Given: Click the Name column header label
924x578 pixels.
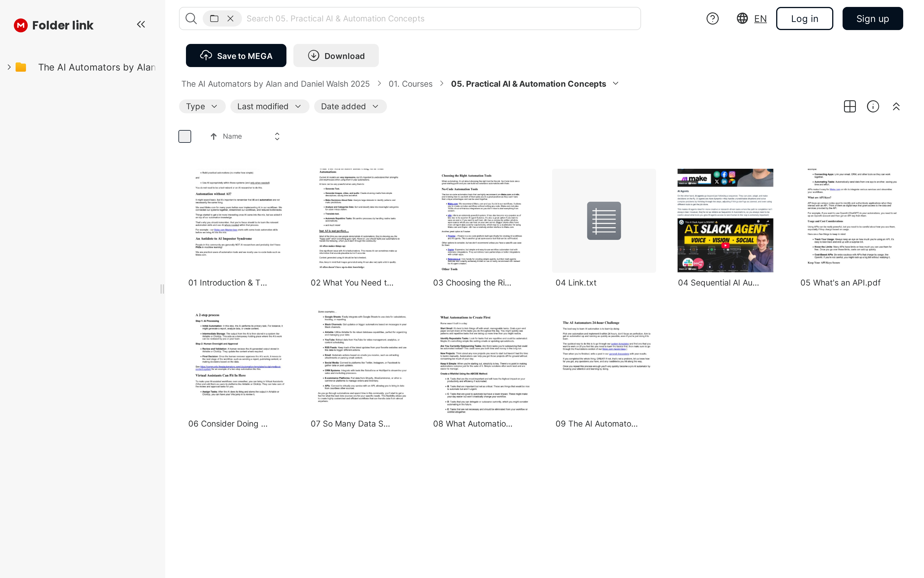Looking at the screenshot, I should [232, 136].
